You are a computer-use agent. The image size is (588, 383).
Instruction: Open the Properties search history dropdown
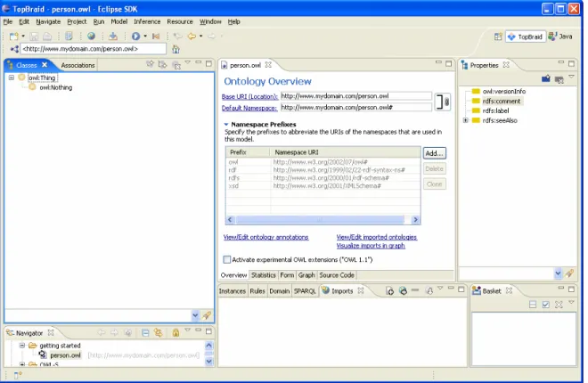point(558,273)
